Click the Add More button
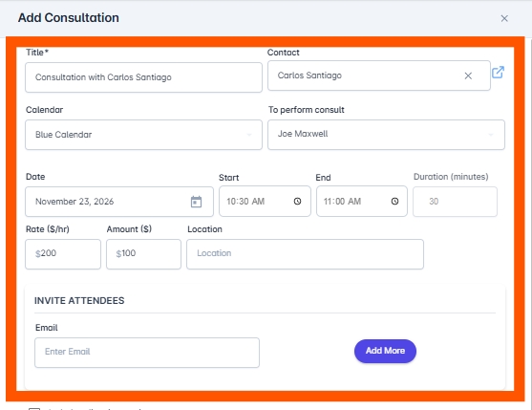532x410 pixels. point(385,351)
